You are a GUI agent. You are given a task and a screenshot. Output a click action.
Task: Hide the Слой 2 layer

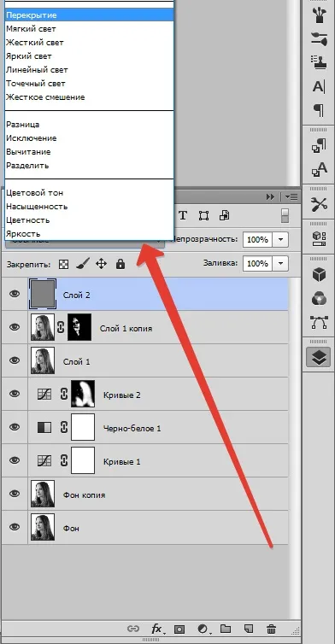point(15,294)
